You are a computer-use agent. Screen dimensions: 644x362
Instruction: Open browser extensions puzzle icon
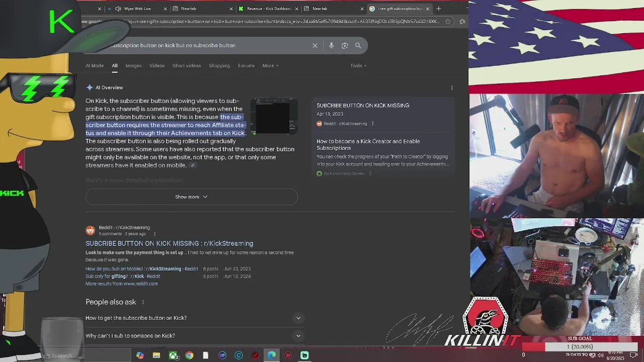[x=462, y=21]
